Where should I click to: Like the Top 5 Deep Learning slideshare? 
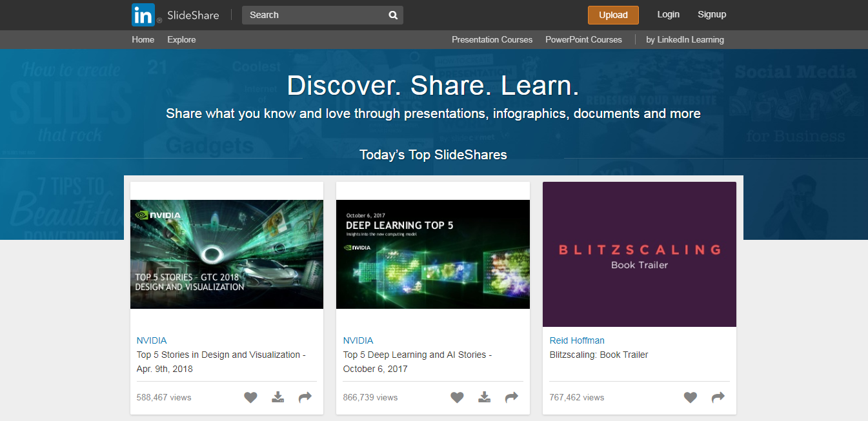point(457,398)
